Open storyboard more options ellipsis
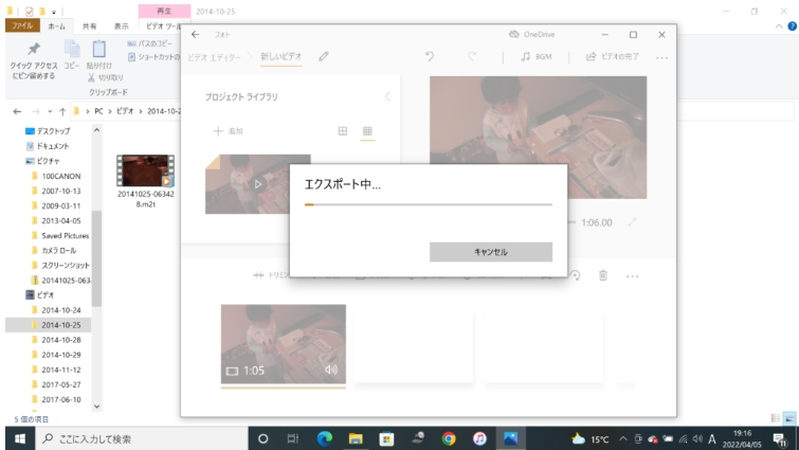The image size is (799, 450). point(632,276)
